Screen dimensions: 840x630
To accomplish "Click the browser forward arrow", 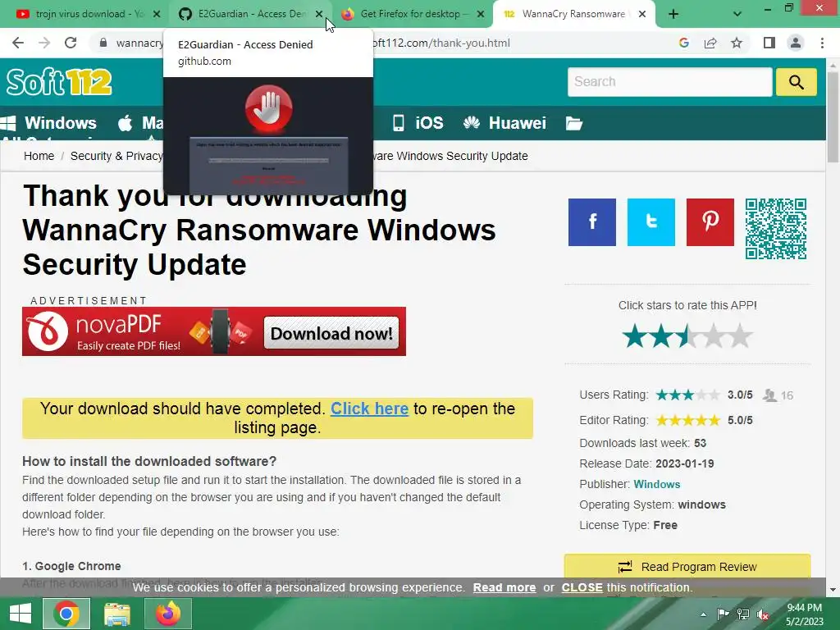I will coord(44,43).
